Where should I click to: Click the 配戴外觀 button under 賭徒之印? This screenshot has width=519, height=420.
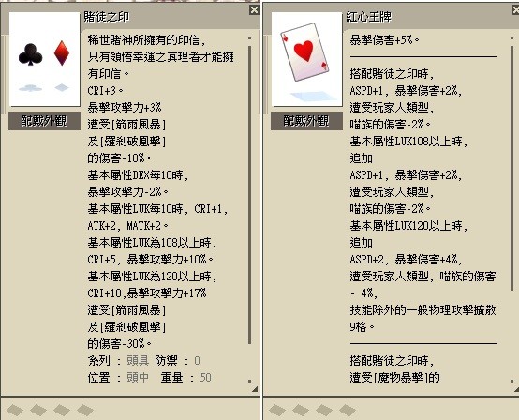44,121
